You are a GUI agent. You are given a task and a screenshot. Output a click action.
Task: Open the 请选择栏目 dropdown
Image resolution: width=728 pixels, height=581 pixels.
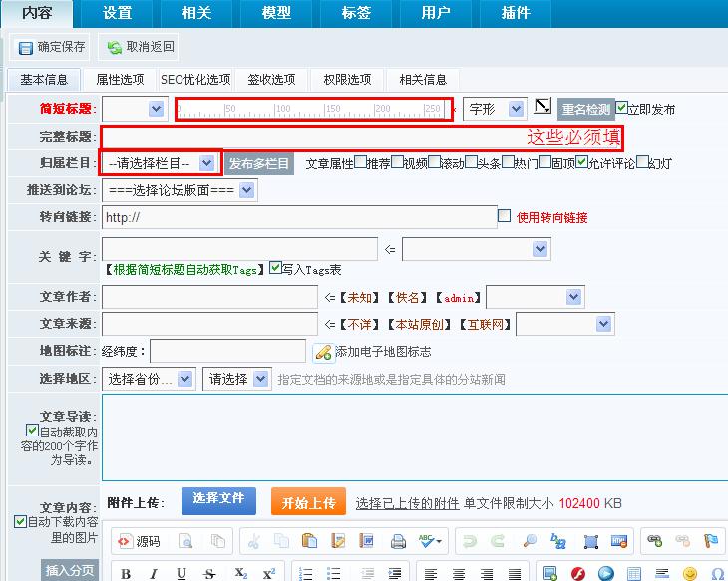click(162, 163)
